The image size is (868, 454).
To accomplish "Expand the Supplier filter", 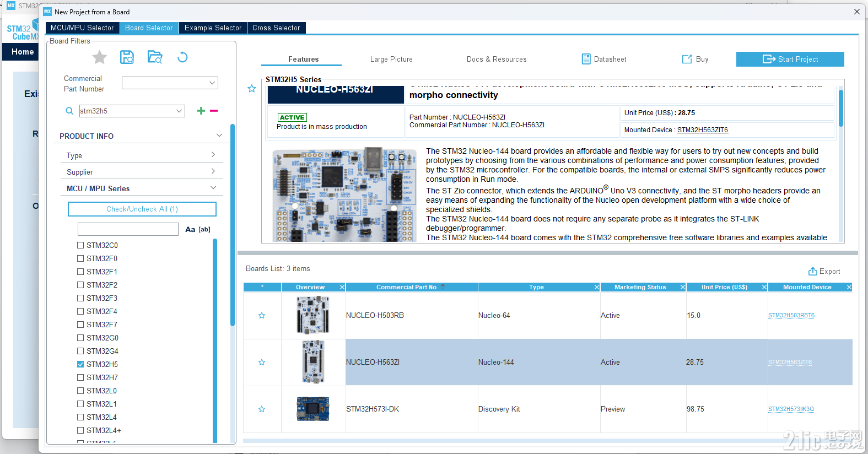I will pyautogui.click(x=213, y=171).
